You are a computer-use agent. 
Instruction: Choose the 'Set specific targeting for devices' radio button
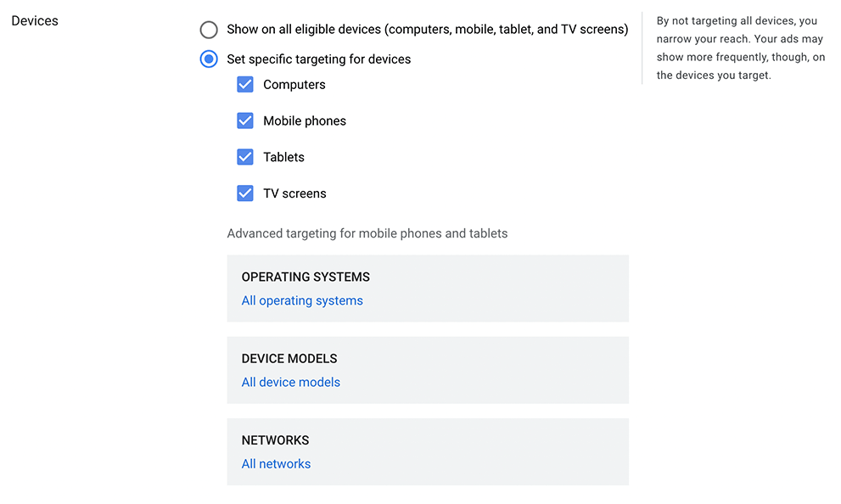click(x=209, y=59)
